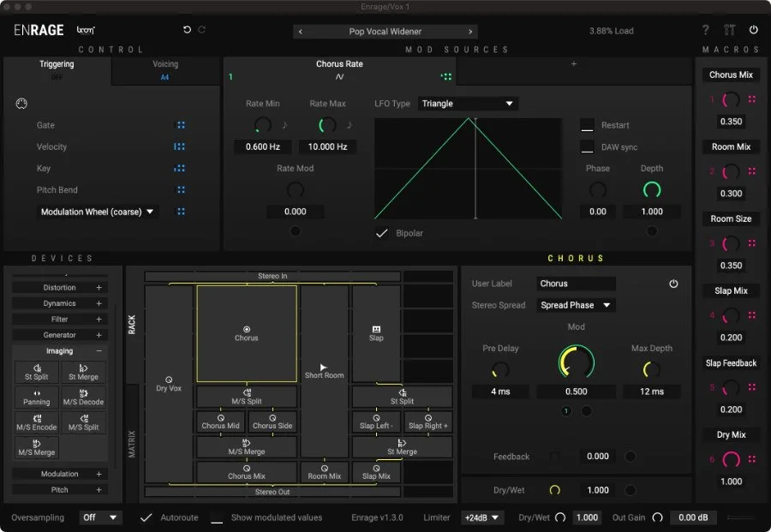The height and width of the screenshot is (532, 771).
Task: Click the LFO Depth knob
Action: coord(652,190)
